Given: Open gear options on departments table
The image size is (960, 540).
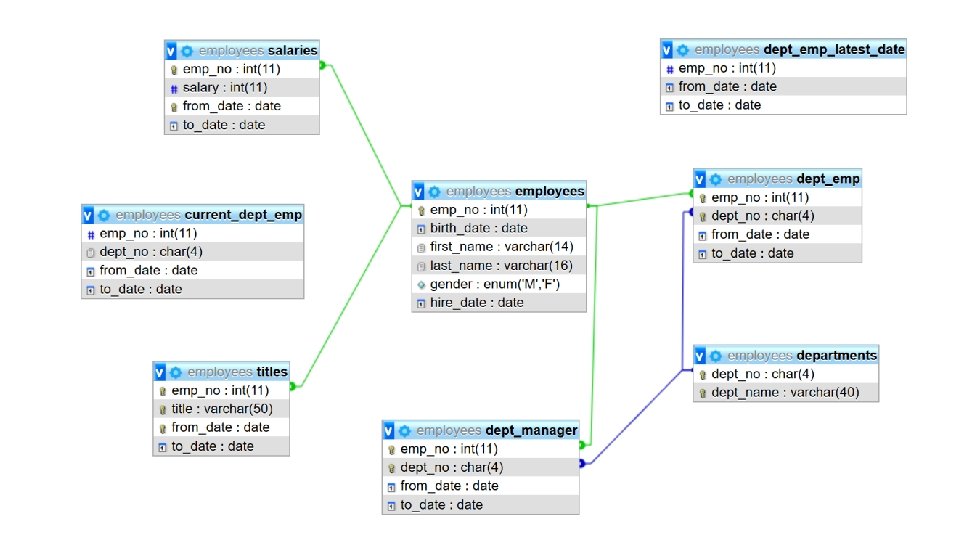Looking at the screenshot, I should (716, 356).
